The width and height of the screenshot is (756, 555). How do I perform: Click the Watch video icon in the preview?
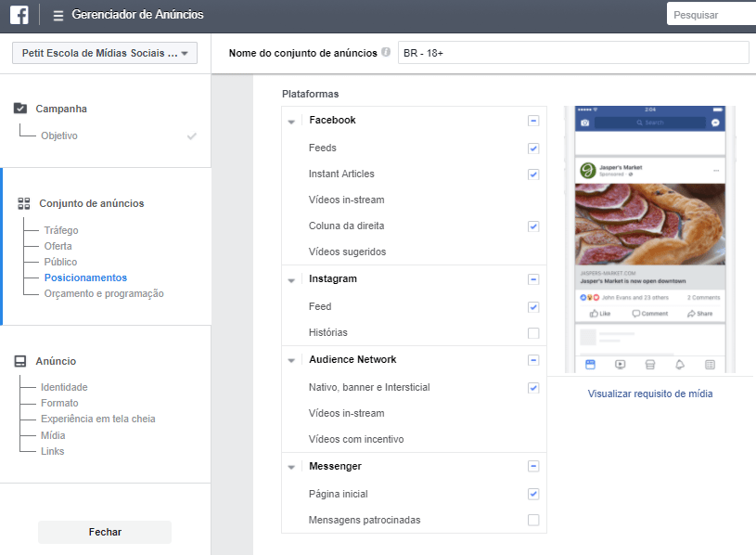coord(619,364)
